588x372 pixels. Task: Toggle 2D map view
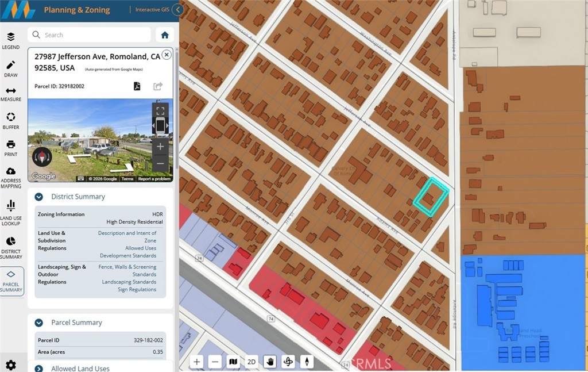(252, 362)
